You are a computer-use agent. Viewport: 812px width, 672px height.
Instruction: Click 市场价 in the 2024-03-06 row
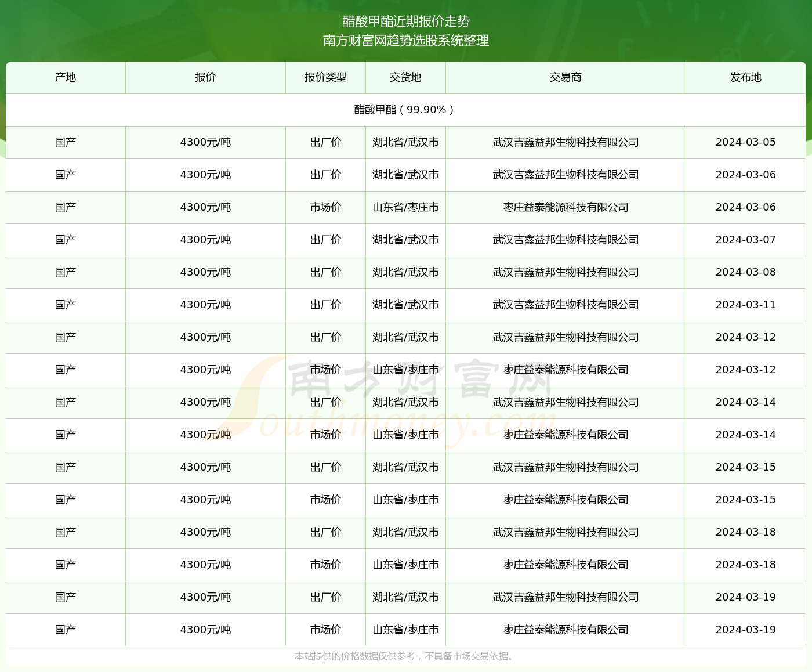coord(325,207)
